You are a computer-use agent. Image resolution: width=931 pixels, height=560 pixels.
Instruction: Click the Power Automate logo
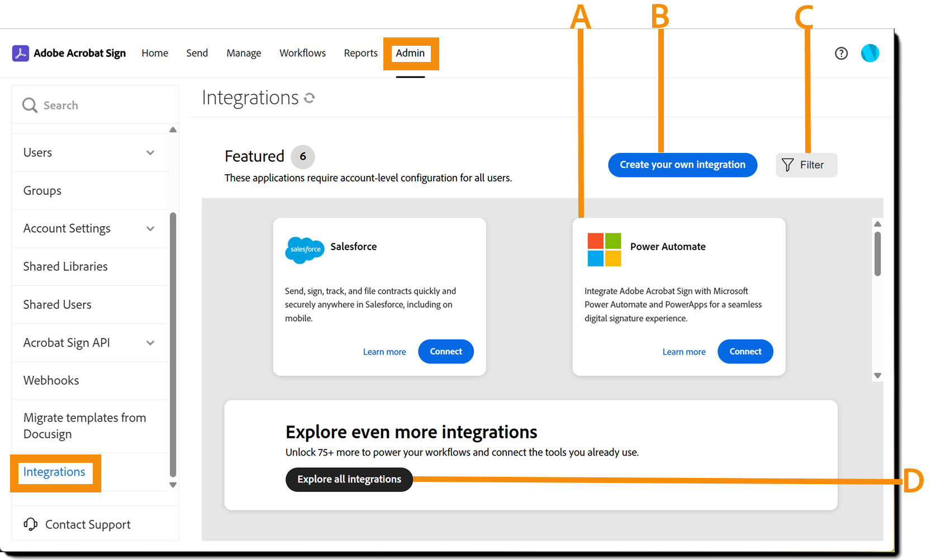(604, 250)
